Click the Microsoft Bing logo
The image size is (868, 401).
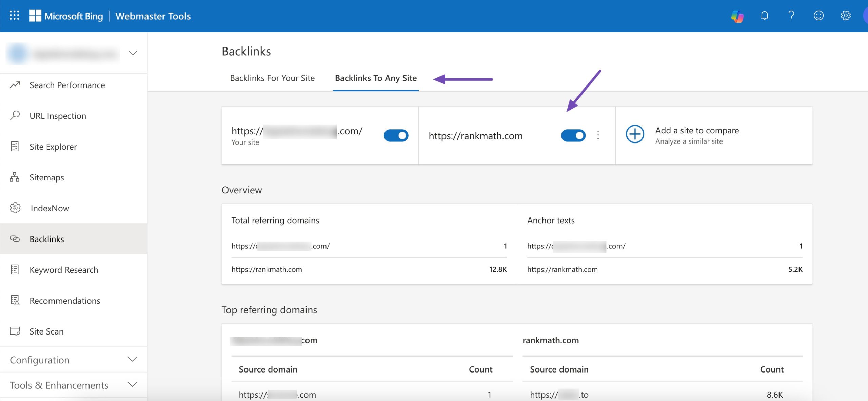click(x=66, y=16)
